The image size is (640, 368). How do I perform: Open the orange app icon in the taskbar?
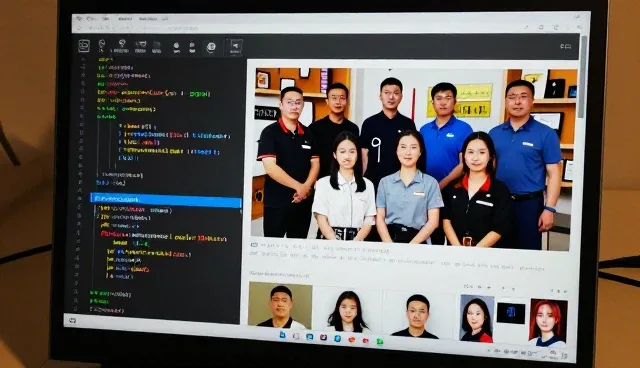(x=352, y=339)
